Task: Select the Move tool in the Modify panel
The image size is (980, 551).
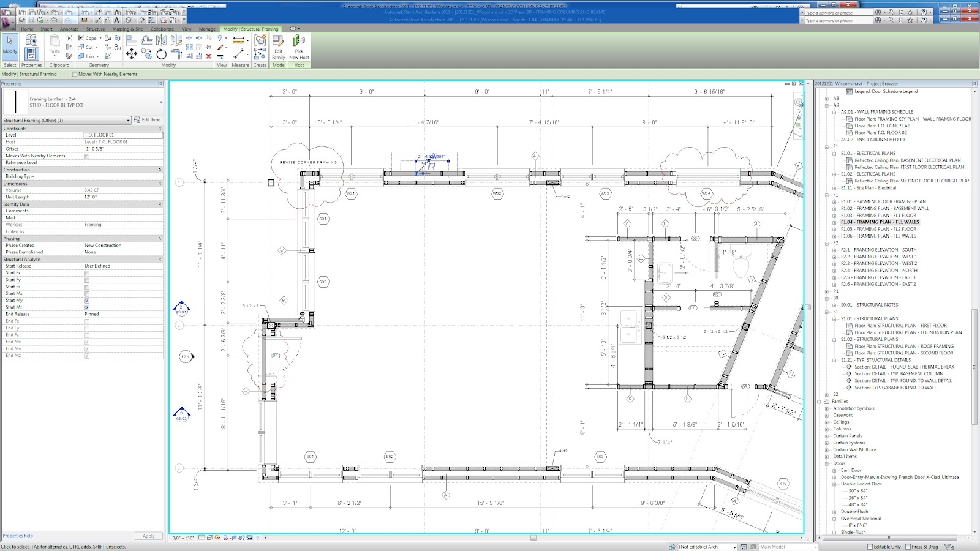Action: pyautogui.click(x=131, y=54)
